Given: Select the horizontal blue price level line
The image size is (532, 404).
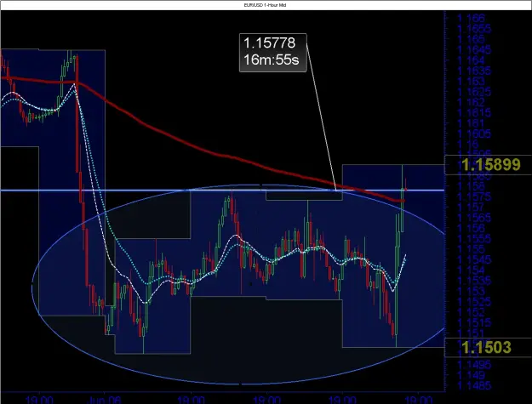Looking at the screenshot, I should click(x=222, y=191).
